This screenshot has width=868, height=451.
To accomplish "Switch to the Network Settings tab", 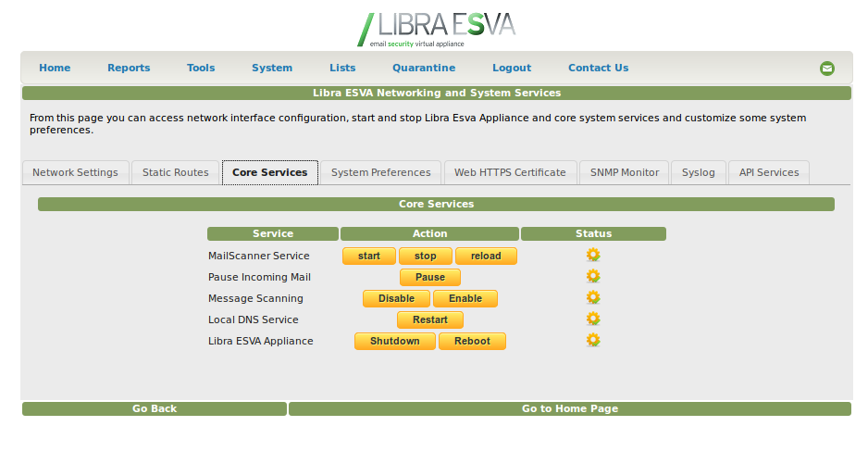I will [x=75, y=172].
